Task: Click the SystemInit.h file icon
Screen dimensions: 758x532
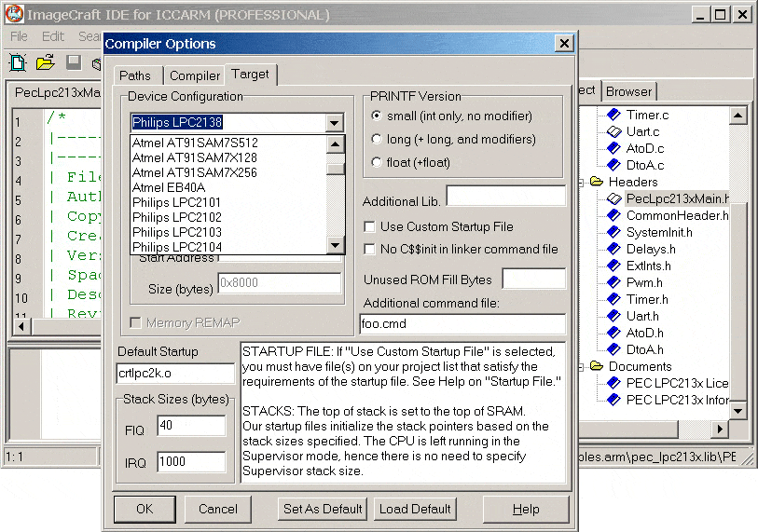Action: point(613,232)
